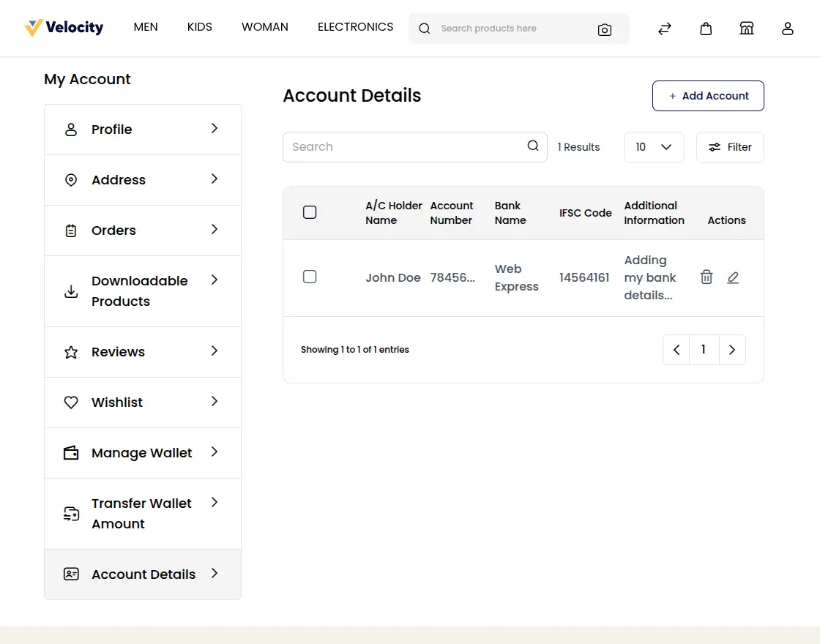820x644 pixels.
Task: Select the Wishlist sidebar option
Action: [x=117, y=402]
